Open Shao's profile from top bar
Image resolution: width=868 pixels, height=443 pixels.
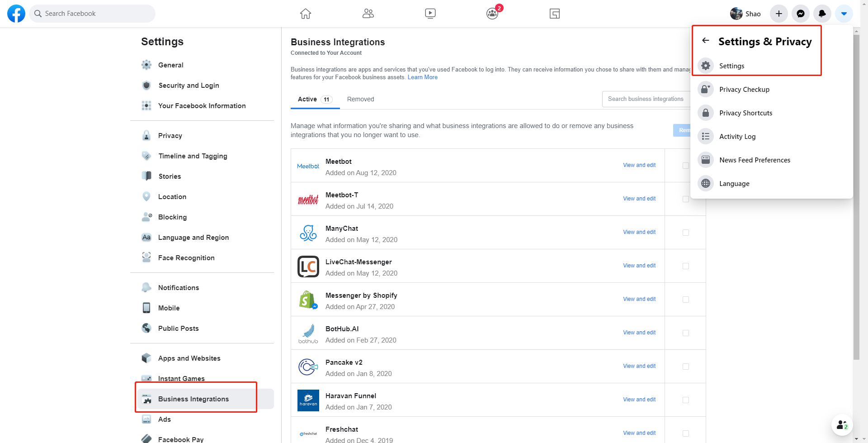(x=745, y=14)
